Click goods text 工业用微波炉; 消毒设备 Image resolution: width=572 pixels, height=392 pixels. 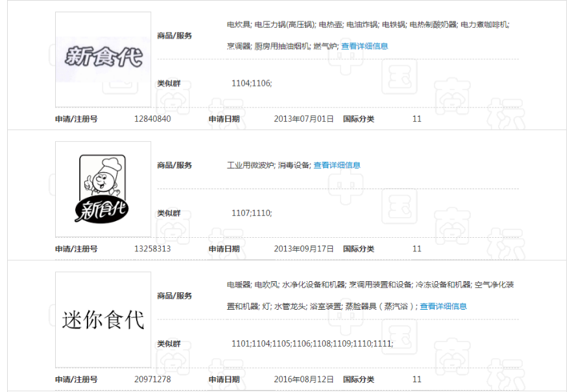coord(269,165)
